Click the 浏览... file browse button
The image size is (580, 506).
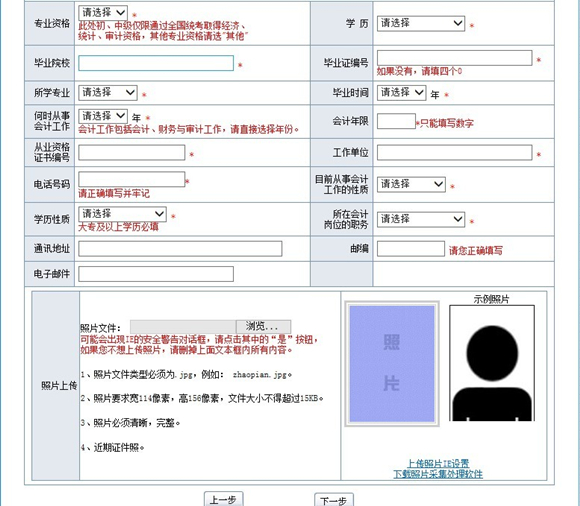[263, 327]
